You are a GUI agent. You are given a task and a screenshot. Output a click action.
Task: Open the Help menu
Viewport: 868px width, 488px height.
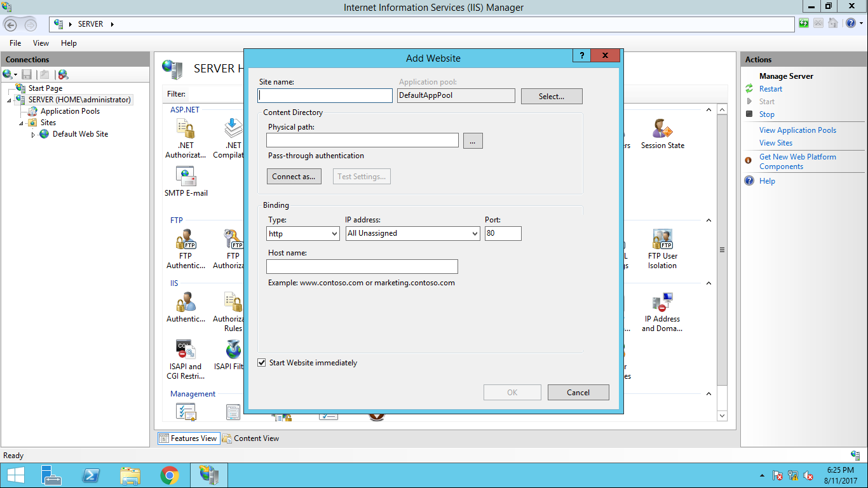[69, 43]
